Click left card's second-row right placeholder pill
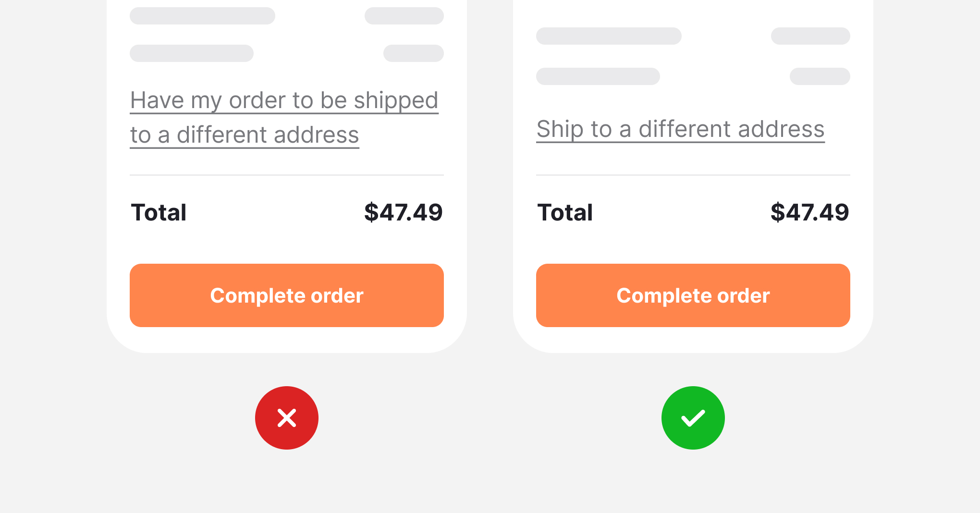The image size is (980, 513). click(x=413, y=53)
